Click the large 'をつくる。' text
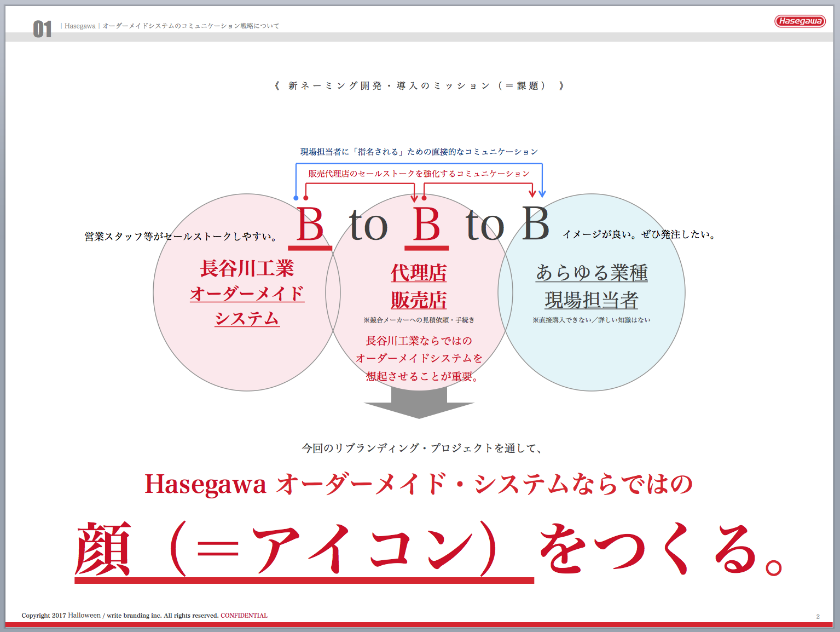The height and width of the screenshot is (632, 840). [x=661, y=549]
